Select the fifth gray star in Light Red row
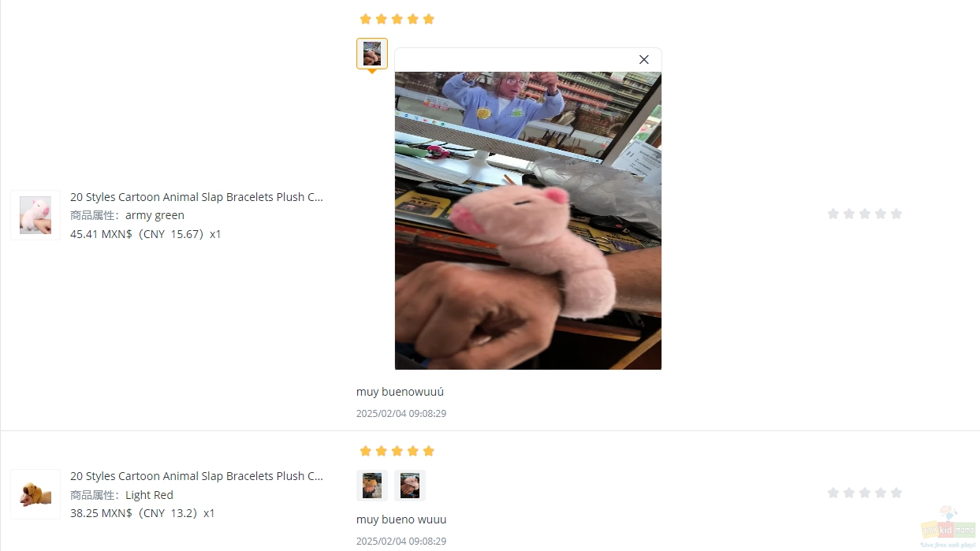Viewport: 980px width, 551px height. 896,493
